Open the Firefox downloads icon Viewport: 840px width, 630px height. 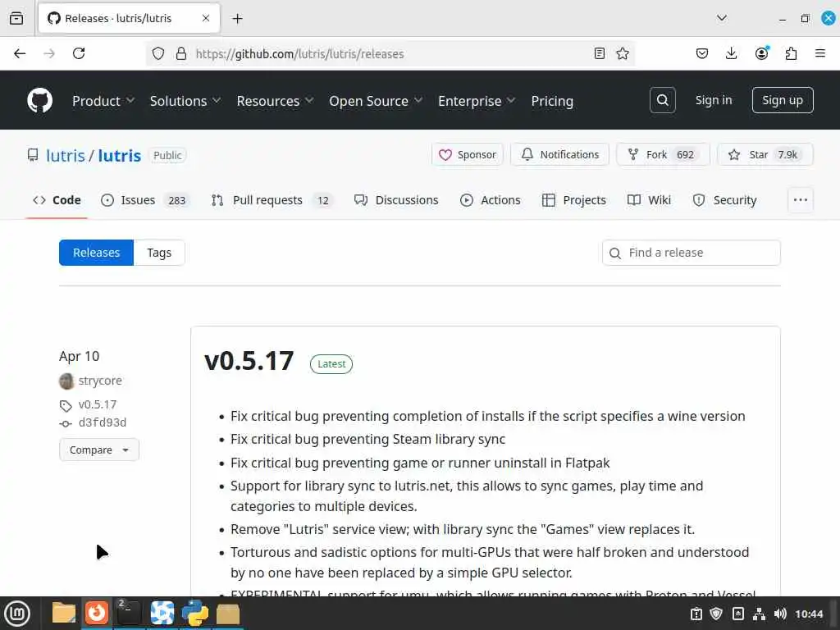coord(731,53)
